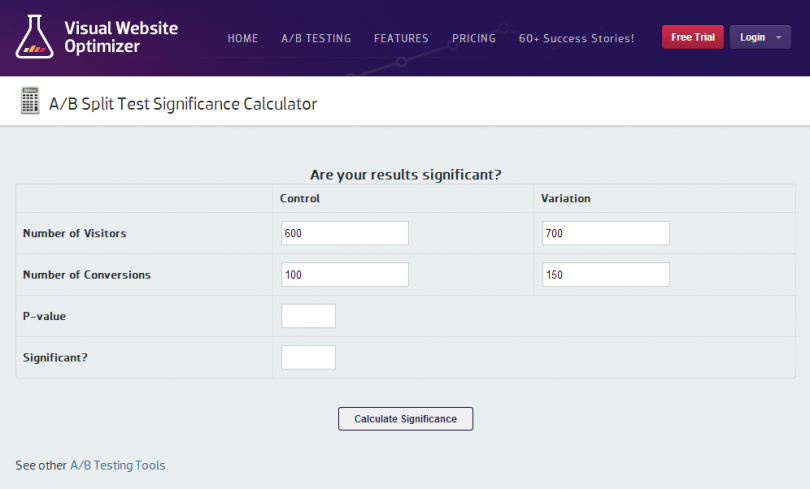Click the Visual Website Optimizer title text
Viewport: 810px width, 489px height.
coord(121,37)
